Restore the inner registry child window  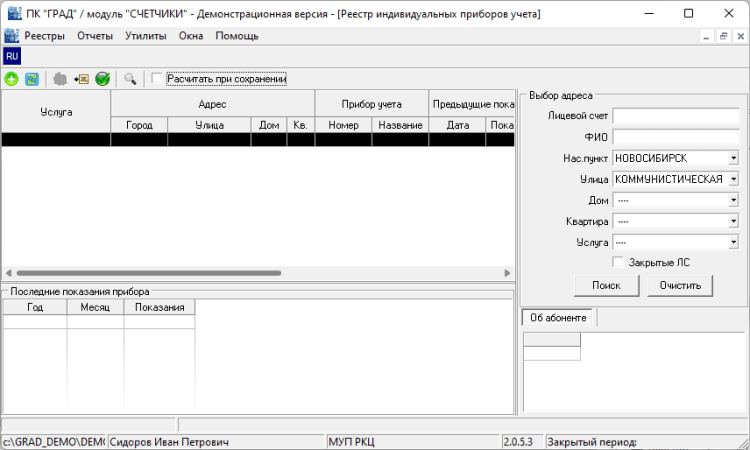[x=723, y=36]
